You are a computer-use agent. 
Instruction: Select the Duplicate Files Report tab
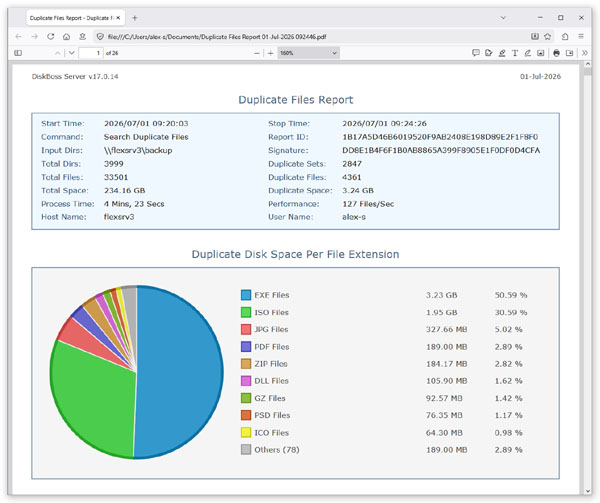75,18
